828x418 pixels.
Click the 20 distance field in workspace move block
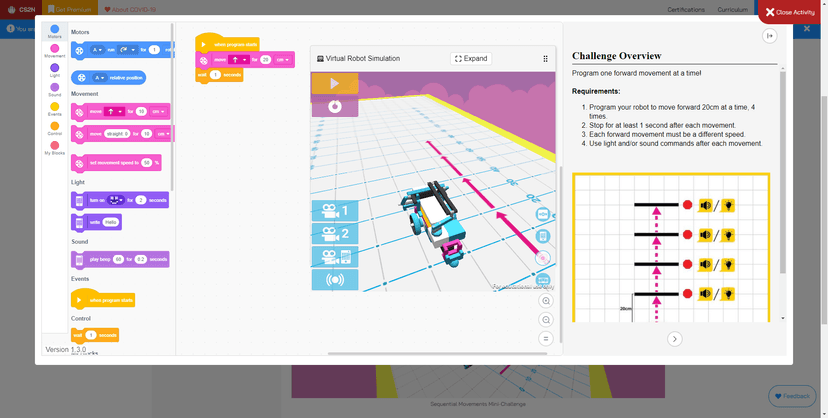click(266, 60)
